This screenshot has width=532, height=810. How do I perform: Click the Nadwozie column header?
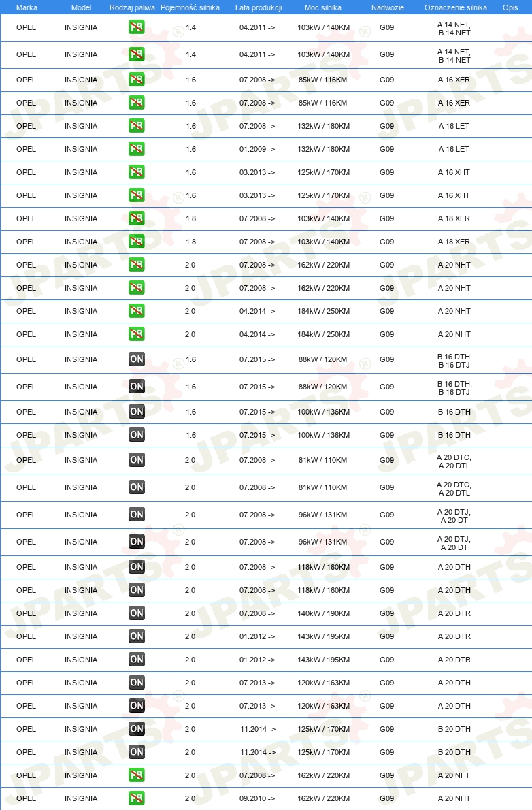(x=387, y=7)
